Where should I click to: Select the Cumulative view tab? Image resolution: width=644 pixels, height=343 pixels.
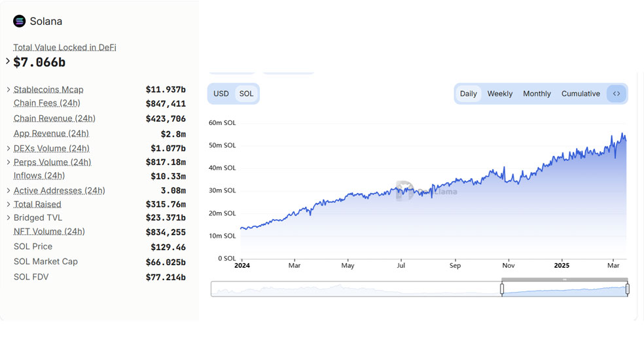point(581,94)
